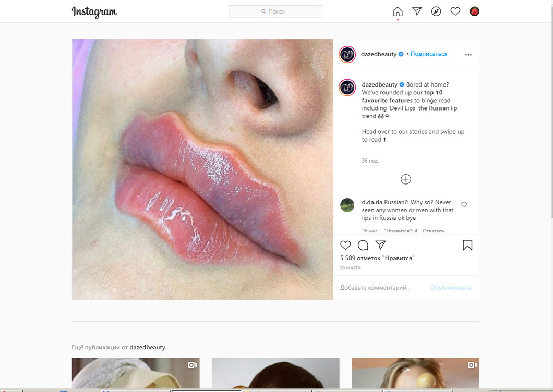The width and height of the screenshot is (553, 392).
Task: Like d.da.ria's comment
Action: pos(464,204)
